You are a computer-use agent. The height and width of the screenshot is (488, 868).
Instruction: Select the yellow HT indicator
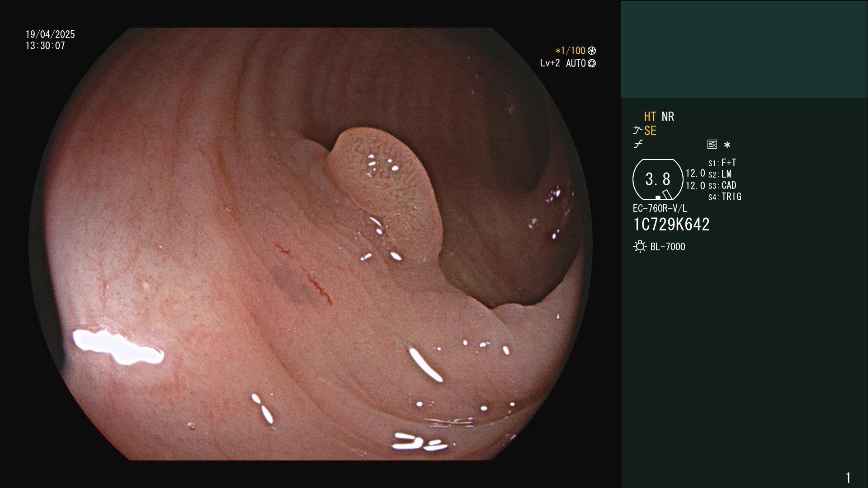click(x=650, y=117)
